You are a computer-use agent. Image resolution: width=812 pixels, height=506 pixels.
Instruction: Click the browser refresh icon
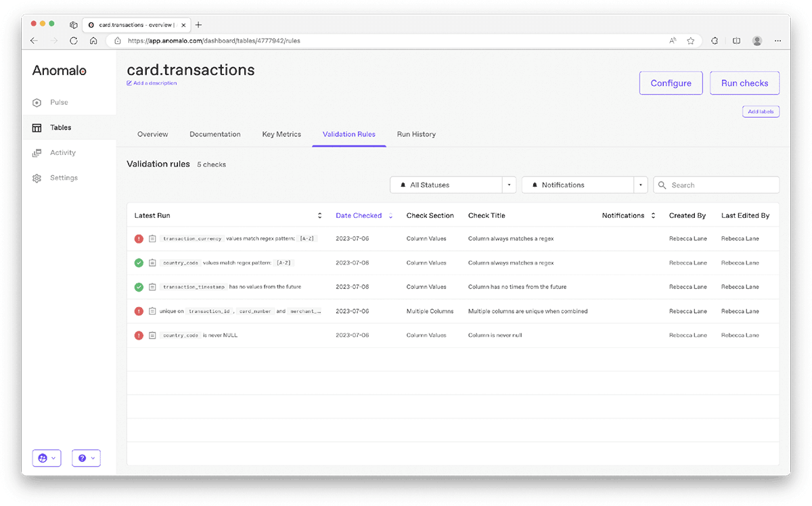(x=74, y=41)
